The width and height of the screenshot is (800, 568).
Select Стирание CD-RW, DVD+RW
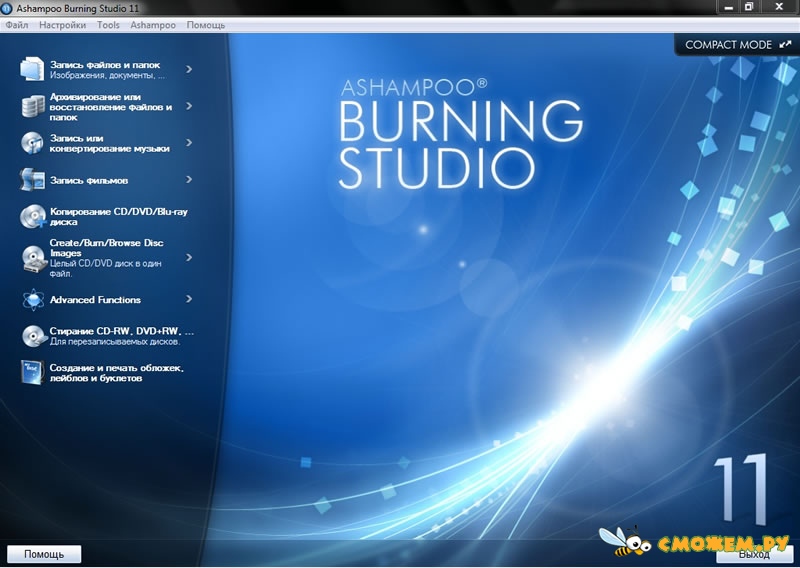coord(121,331)
